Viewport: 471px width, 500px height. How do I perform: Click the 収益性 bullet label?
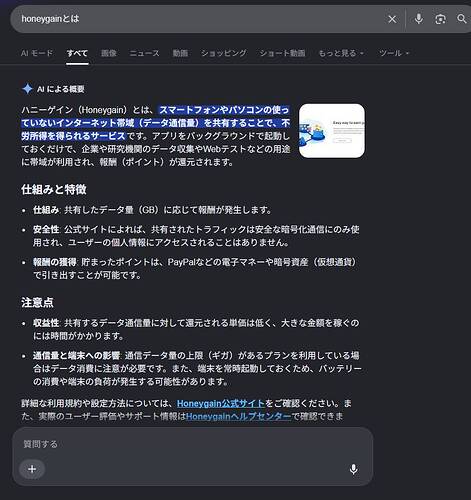[x=46, y=323]
